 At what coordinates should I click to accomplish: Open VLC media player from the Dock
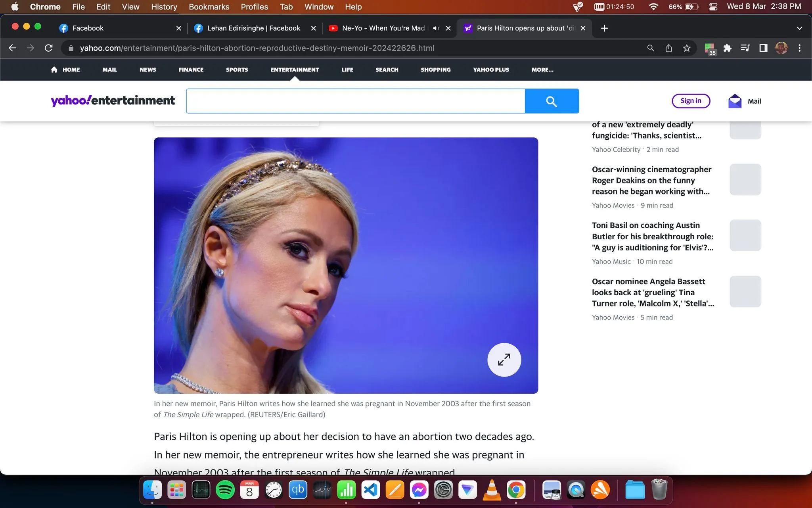click(x=492, y=490)
